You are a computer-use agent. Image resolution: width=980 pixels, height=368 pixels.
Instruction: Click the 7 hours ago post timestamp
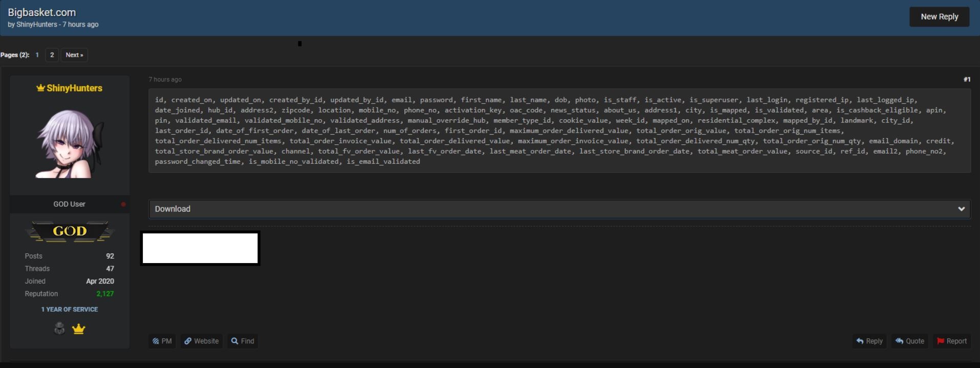click(165, 79)
